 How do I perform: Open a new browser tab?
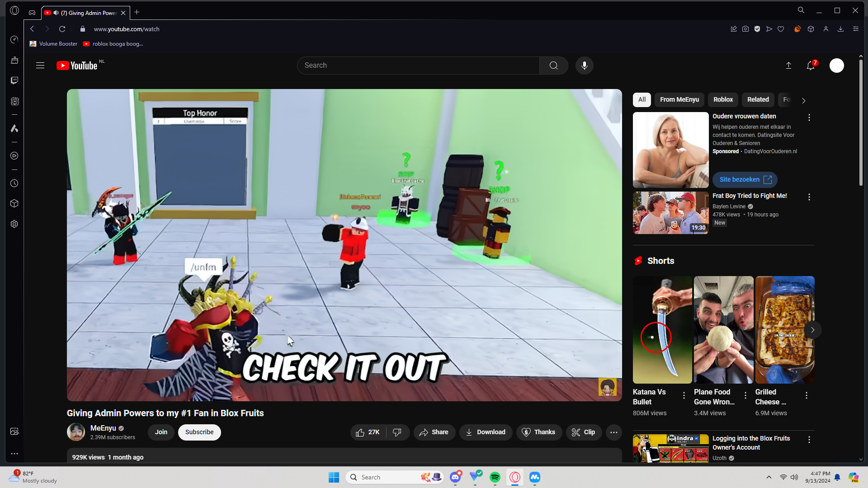click(x=137, y=12)
